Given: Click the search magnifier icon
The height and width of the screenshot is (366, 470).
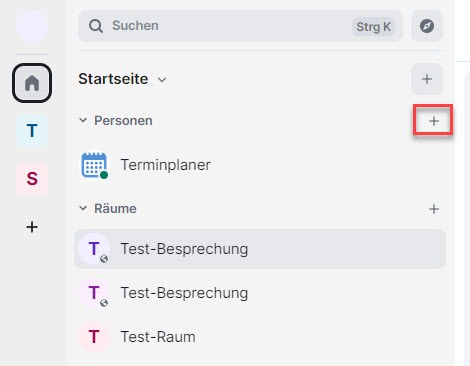Looking at the screenshot, I should click(x=96, y=26).
